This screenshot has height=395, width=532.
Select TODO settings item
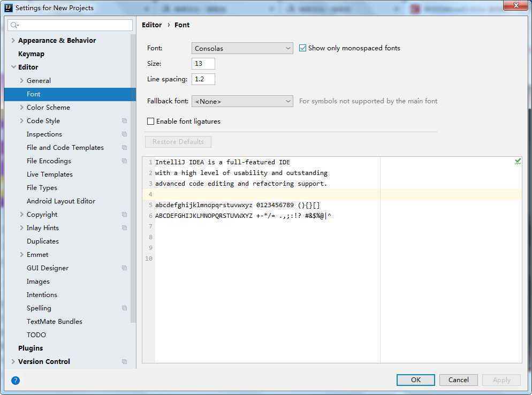pos(36,335)
